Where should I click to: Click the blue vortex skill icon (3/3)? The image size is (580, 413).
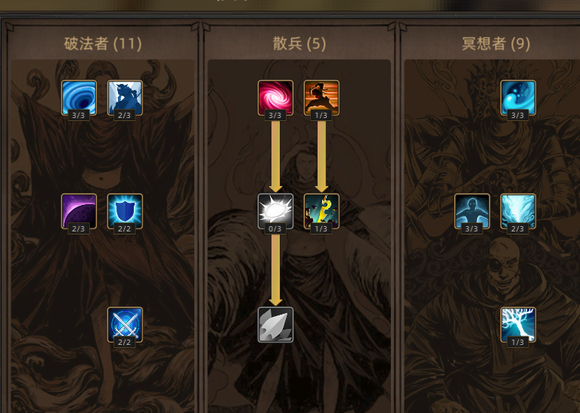[x=79, y=98]
